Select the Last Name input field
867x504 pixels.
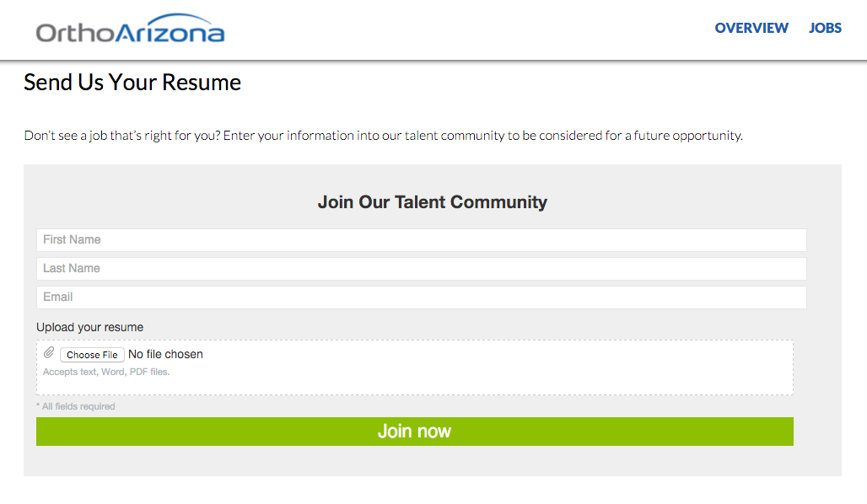pyautogui.click(x=422, y=269)
